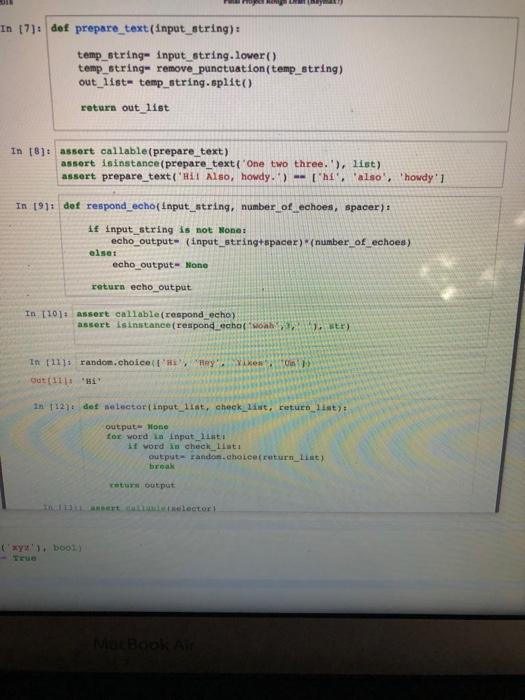Place cursor in assert callable(prepare_text) line
This screenshot has width=525, height=700.
pos(145,151)
